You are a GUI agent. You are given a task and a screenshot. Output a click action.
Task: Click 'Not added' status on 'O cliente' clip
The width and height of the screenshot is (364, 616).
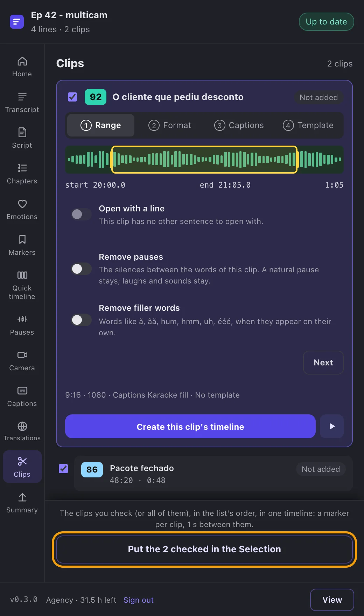tap(318, 97)
